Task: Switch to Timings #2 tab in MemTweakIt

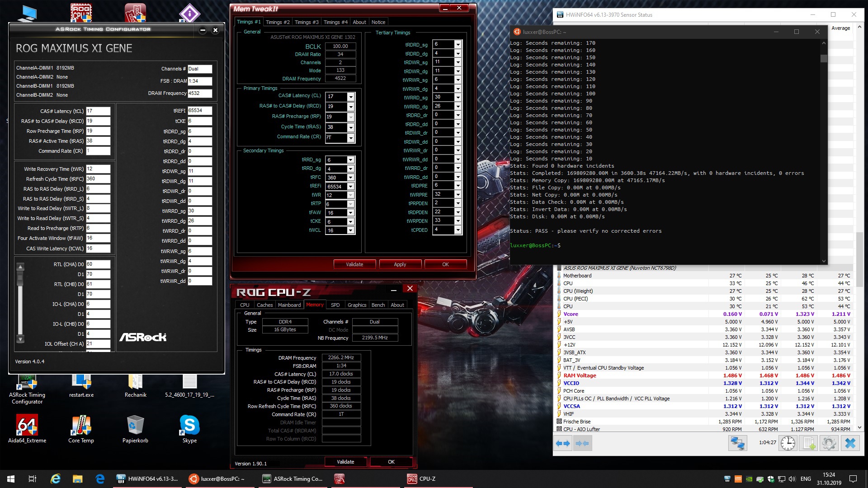Action: (278, 22)
